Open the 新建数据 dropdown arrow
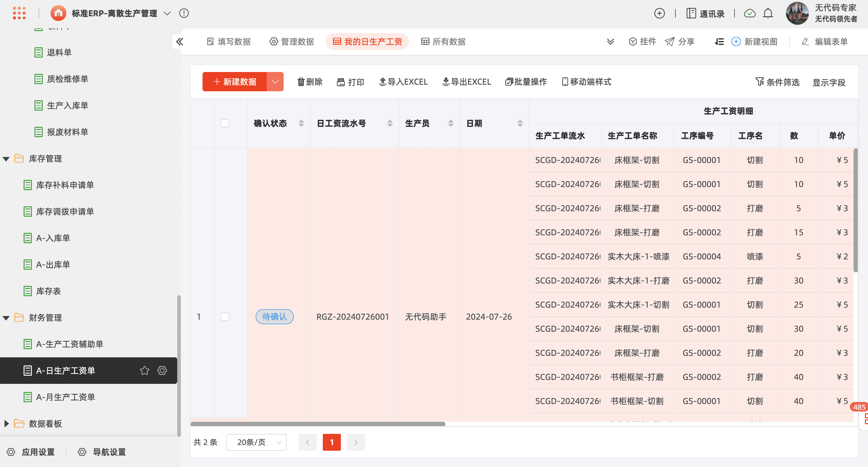Viewport: 868px width, 467px height. point(275,82)
